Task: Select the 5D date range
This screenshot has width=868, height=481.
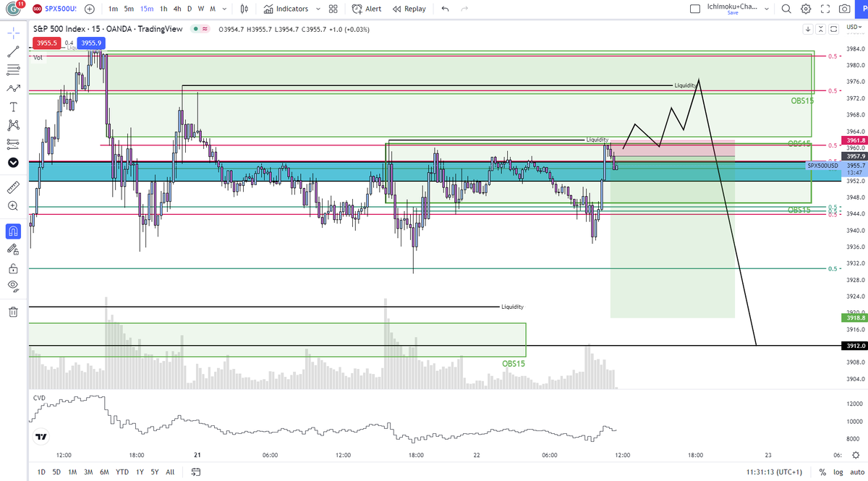Action: (56, 472)
